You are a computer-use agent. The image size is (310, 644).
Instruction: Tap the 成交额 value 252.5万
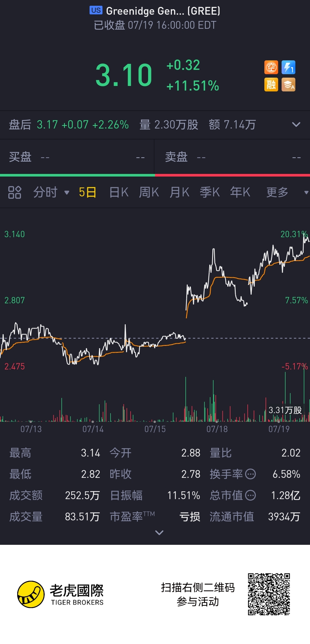click(82, 495)
